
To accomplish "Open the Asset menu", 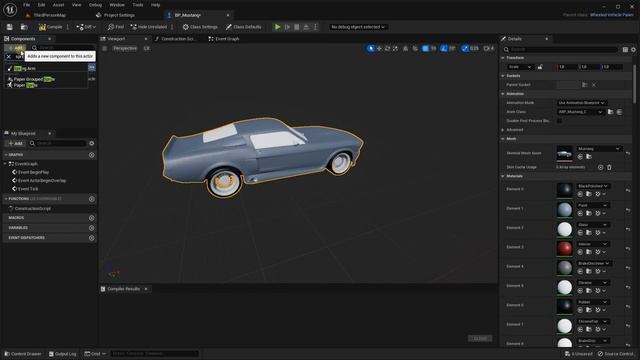I will (x=58, y=5).
